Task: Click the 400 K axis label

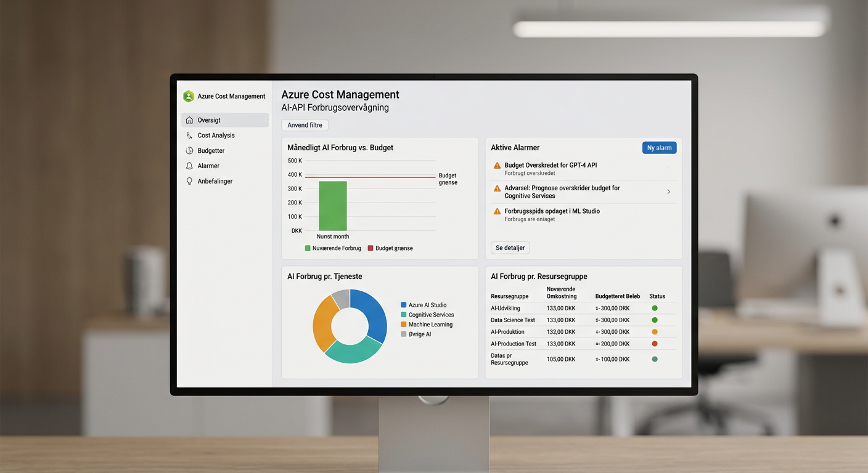Action: [x=295, y=174]
